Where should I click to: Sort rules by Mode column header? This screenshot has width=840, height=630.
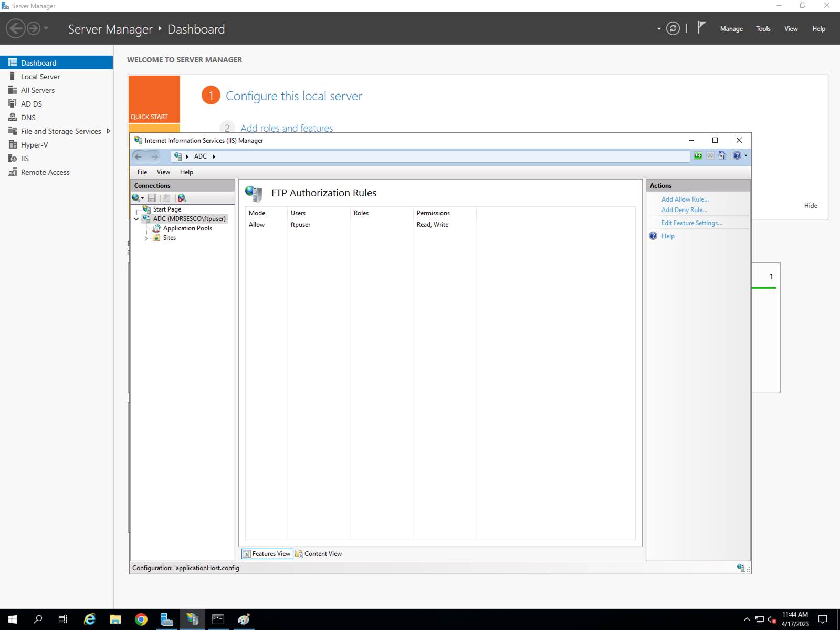point(266,213)
